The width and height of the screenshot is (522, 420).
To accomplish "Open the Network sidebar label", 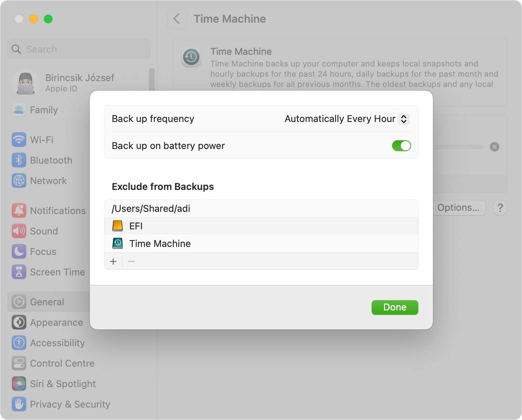I will point(49,180).
